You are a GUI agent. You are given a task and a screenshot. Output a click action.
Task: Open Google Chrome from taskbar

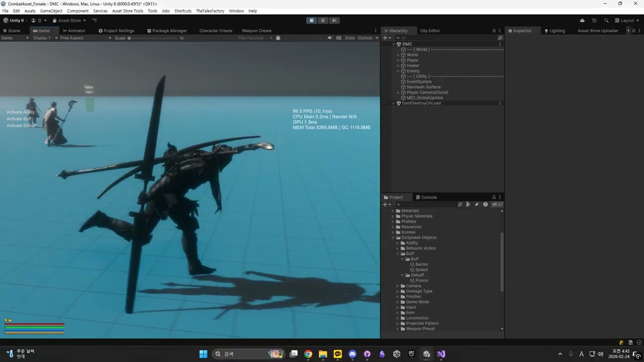308,354
